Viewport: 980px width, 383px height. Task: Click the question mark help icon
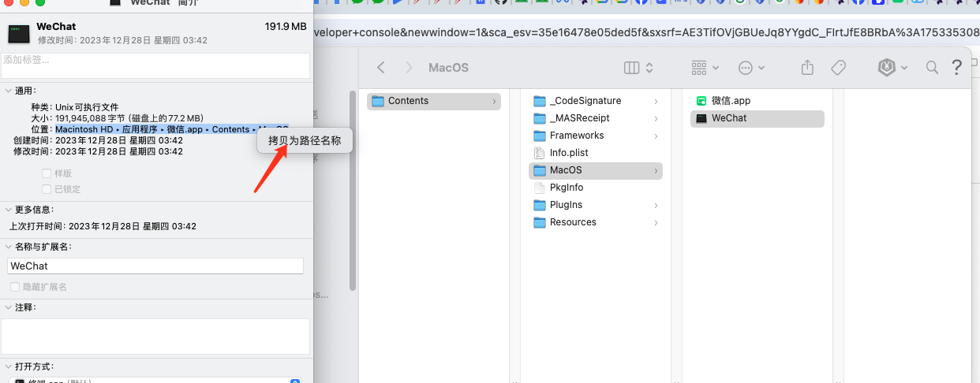tap(958, 68)
